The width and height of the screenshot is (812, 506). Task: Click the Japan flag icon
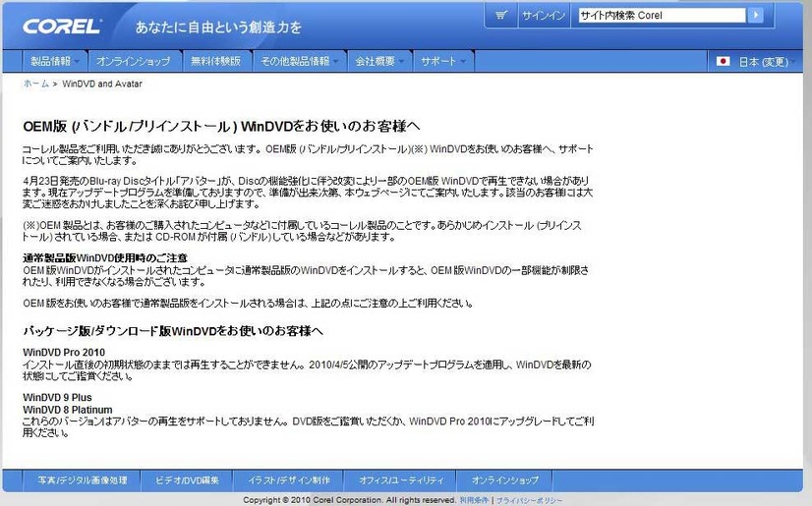[x=723, y=62]
